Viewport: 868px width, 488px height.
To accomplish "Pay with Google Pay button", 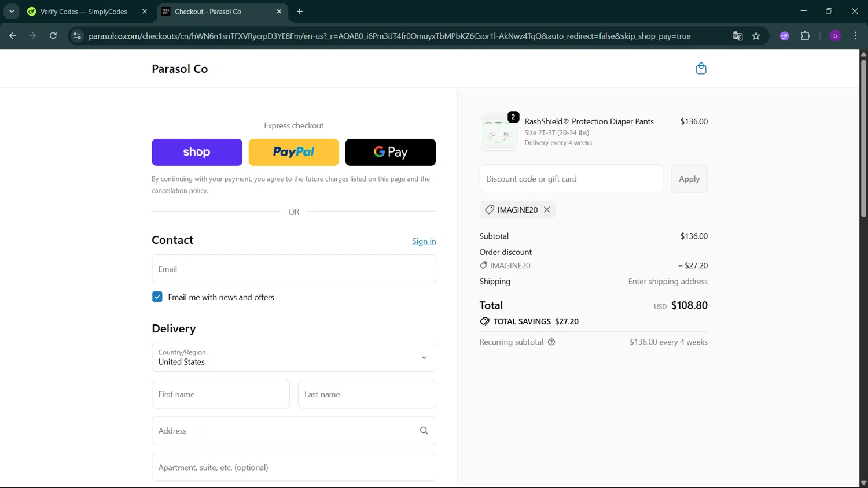I will click(391, 152).
